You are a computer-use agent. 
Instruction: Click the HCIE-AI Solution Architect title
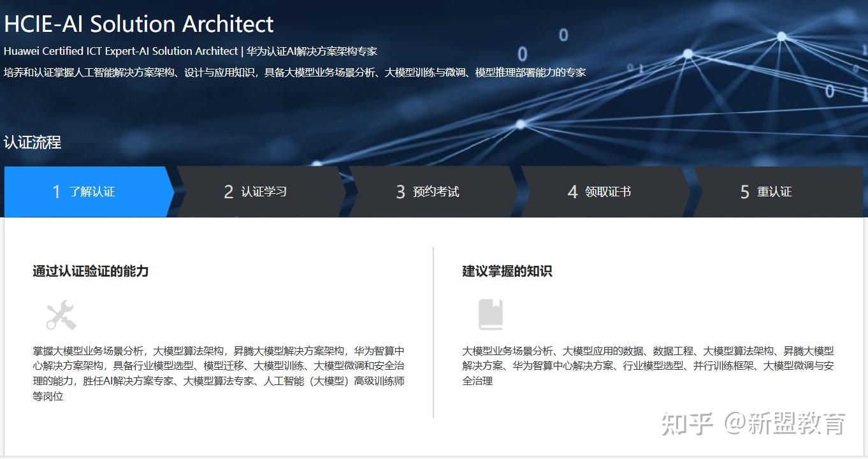click(x=138, y=24)
